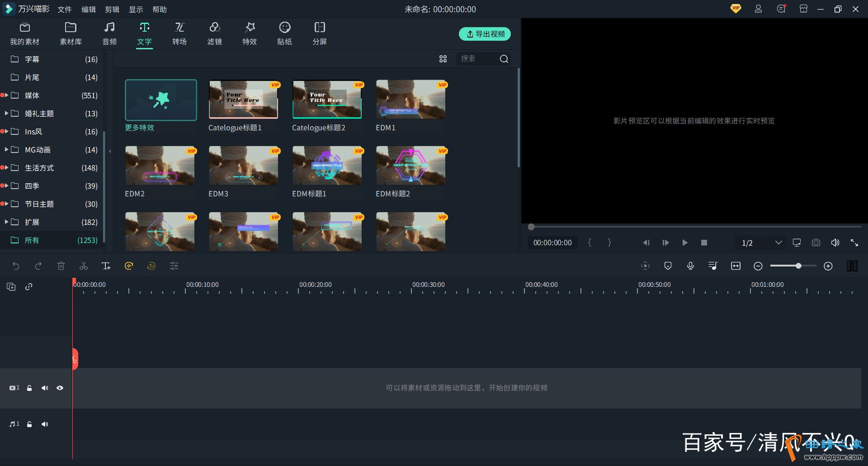
Task: Expand the MG动画 category
Action: coord(6,149)
